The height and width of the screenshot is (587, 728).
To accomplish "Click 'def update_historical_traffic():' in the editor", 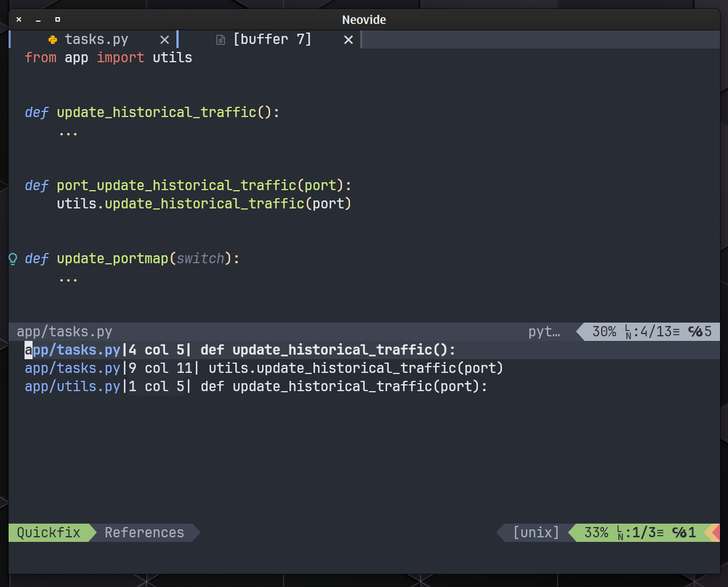I will [152, 112].
